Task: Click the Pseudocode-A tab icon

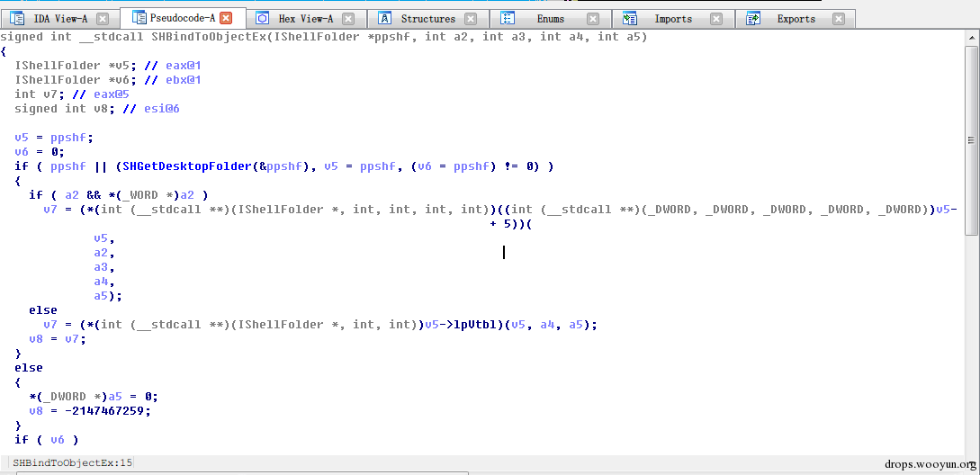Action: [139, 17]
